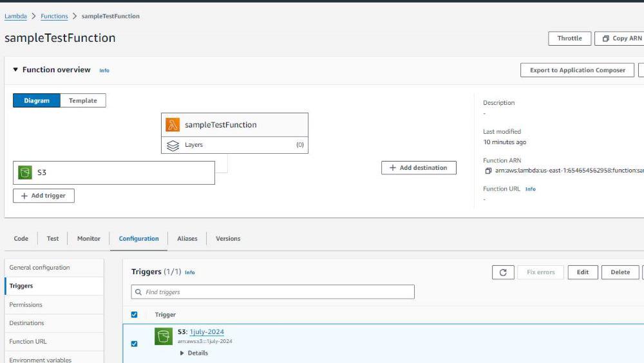
Task: Go to the Aliases tab
Action: (187, 239)
